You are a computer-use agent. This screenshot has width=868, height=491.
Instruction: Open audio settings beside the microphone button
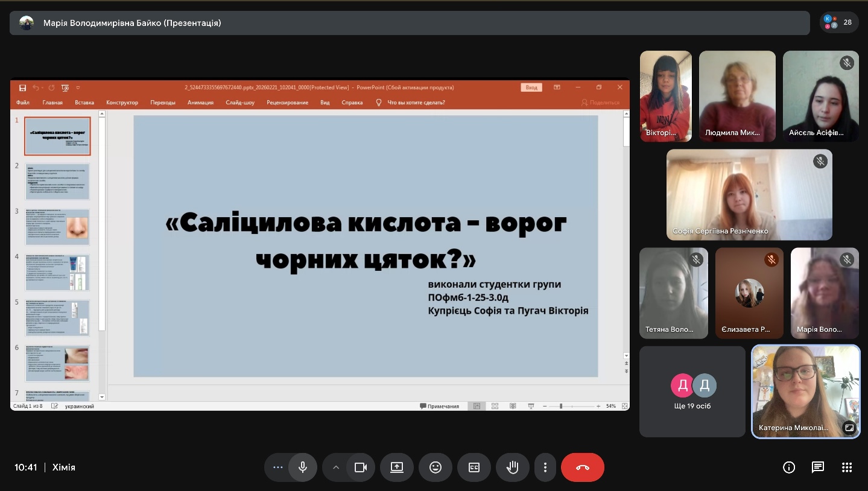tap(277, 467)
